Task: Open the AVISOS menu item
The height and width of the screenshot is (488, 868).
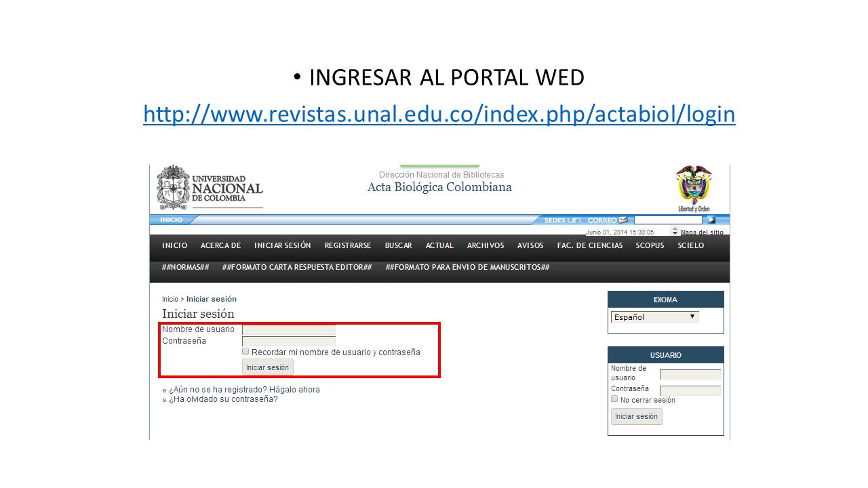Action: 530,245
